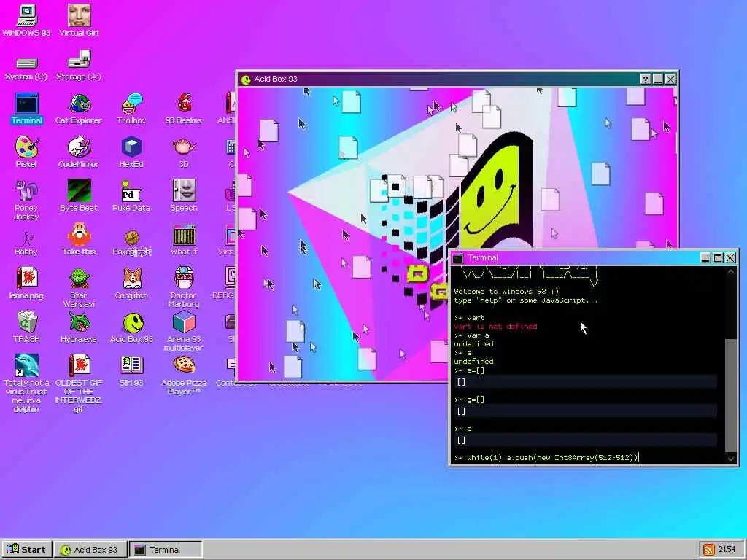Launch the Piskel paint icon

[26, 152]
